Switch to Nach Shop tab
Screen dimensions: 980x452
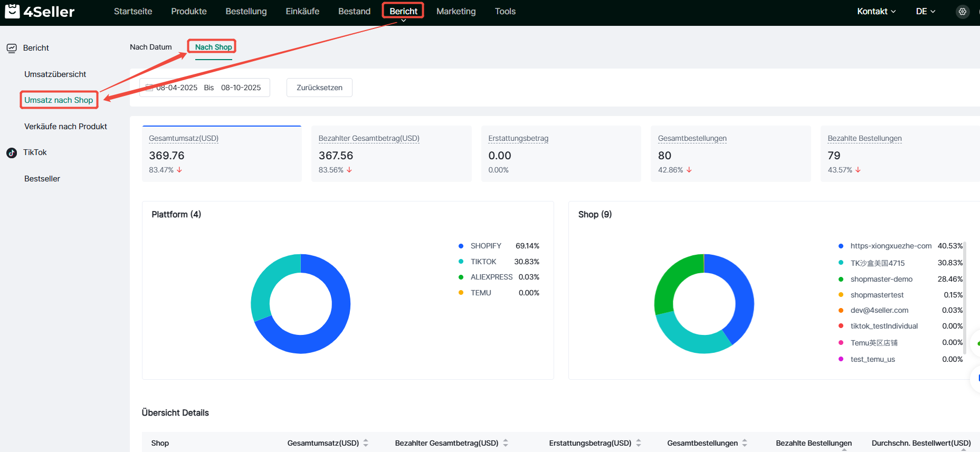coord(213,47)
